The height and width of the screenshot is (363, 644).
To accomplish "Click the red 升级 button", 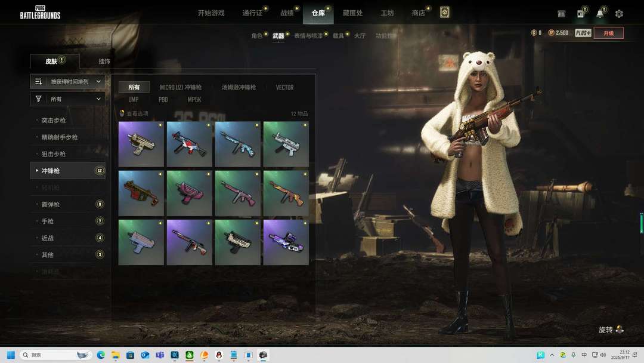I will click(609, 33).
